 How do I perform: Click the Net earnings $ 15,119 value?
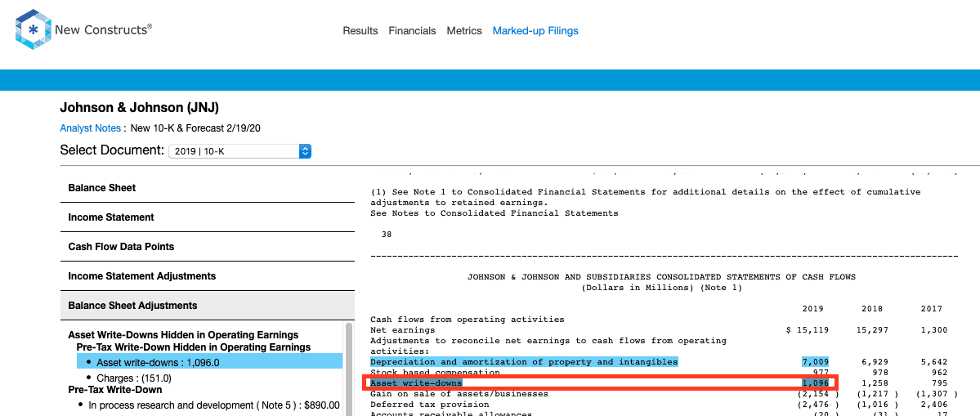tap(808, 330)
